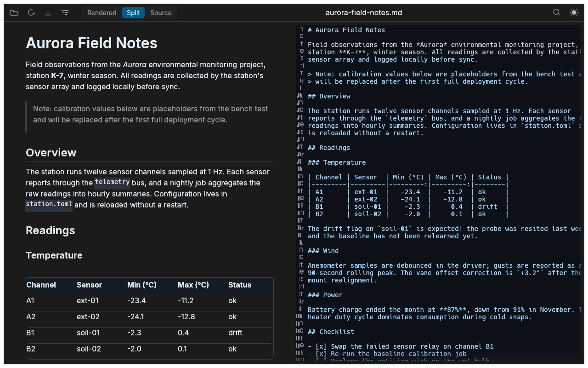Viewport: 588px width, 368px height.
Task: Select the Split view tab
Action: (x=133, y=13)
